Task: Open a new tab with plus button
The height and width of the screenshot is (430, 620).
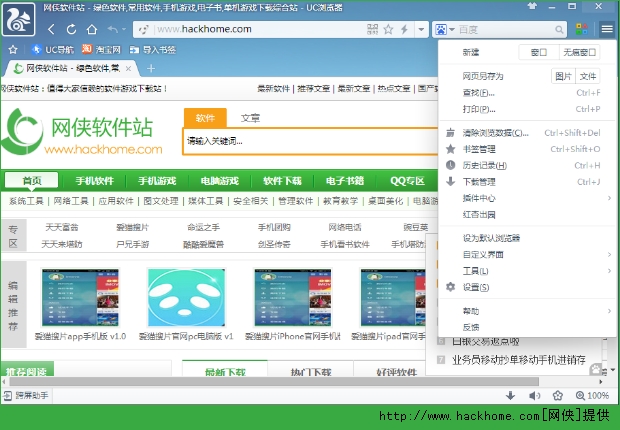Action: pos(151,68)
